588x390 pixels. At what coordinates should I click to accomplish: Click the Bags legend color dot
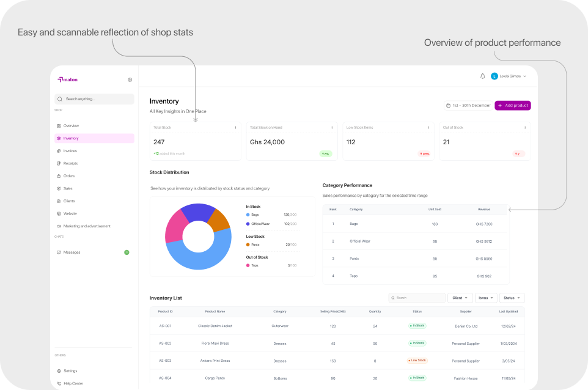coord(248,215)
